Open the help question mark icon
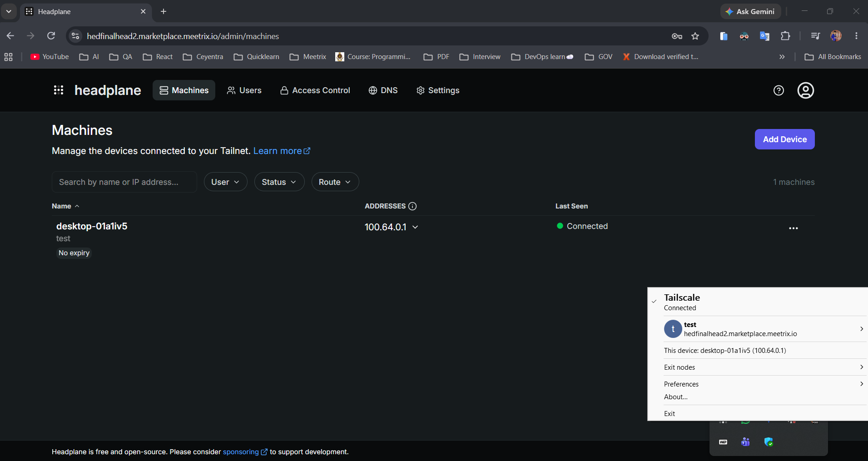This screenshot has width=868, height=461. click(779, 90)
